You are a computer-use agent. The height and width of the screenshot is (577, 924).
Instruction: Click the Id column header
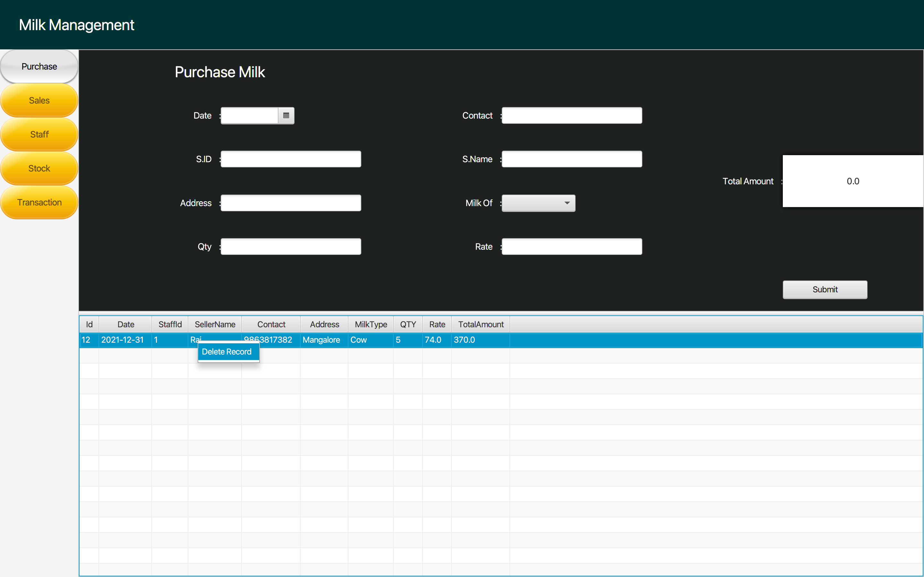[x=89, y=324]
